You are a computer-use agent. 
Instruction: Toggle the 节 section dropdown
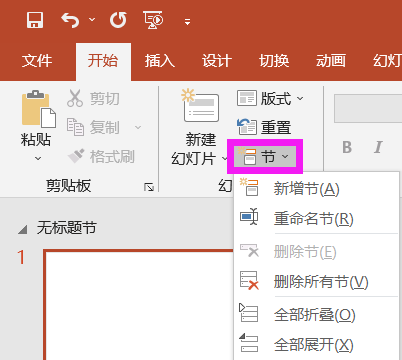tap(265, 156)
